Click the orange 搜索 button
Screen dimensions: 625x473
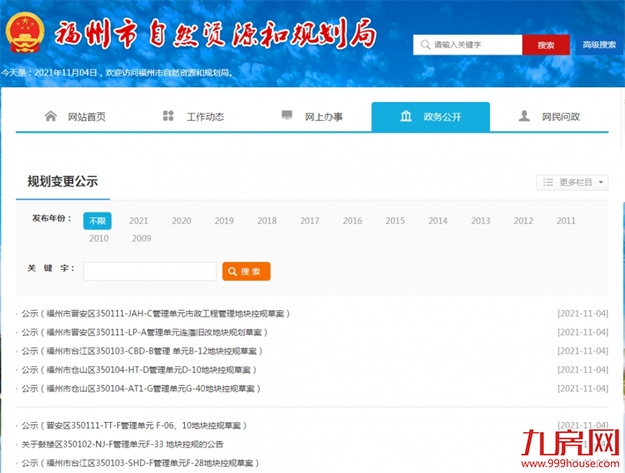[x=246, y=271]
